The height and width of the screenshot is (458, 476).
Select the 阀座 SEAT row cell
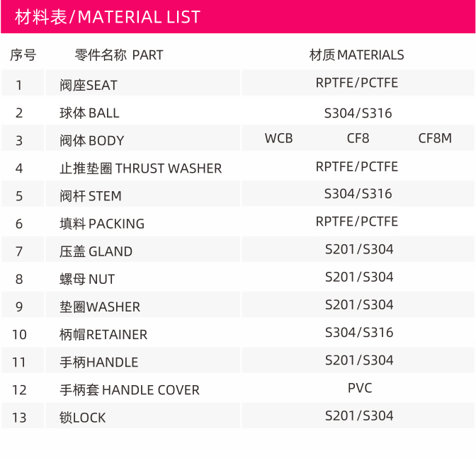click(142, 83)
